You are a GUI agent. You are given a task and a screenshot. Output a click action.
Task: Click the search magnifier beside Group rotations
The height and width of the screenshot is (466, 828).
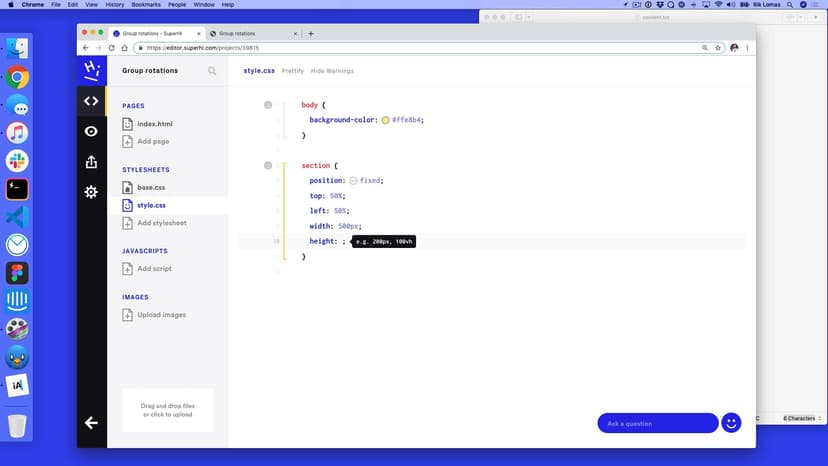pyautogui.click(x=212, y=71)
